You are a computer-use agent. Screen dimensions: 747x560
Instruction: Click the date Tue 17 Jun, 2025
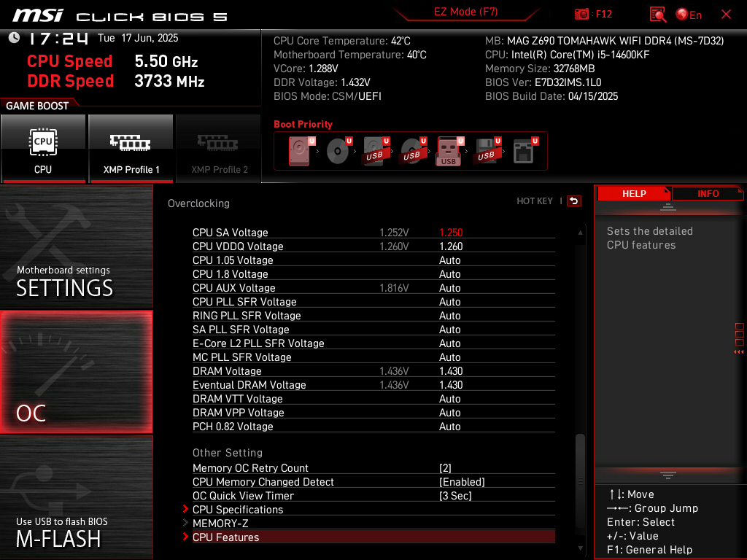(138, 38)
